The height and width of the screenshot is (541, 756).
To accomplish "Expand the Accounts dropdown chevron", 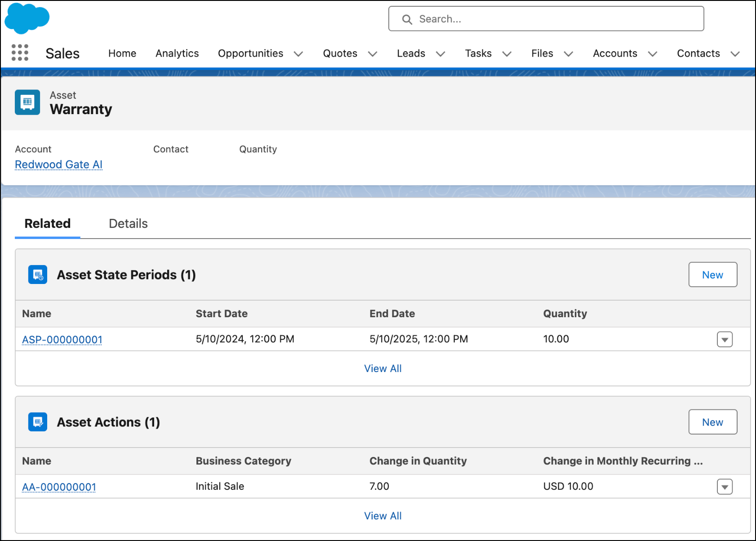I will [653, 54].
